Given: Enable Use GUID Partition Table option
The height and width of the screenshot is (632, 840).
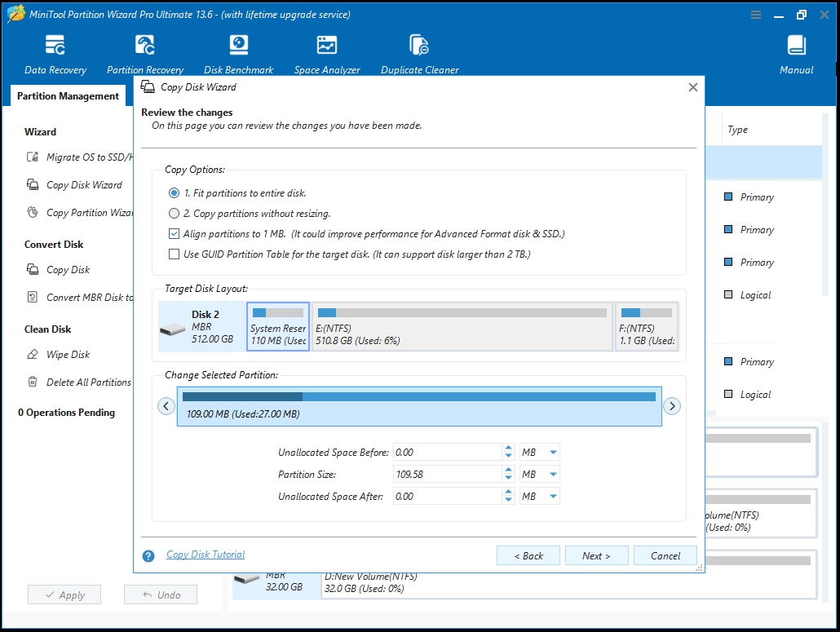Looking at the screenshot, I should (174, 254).
